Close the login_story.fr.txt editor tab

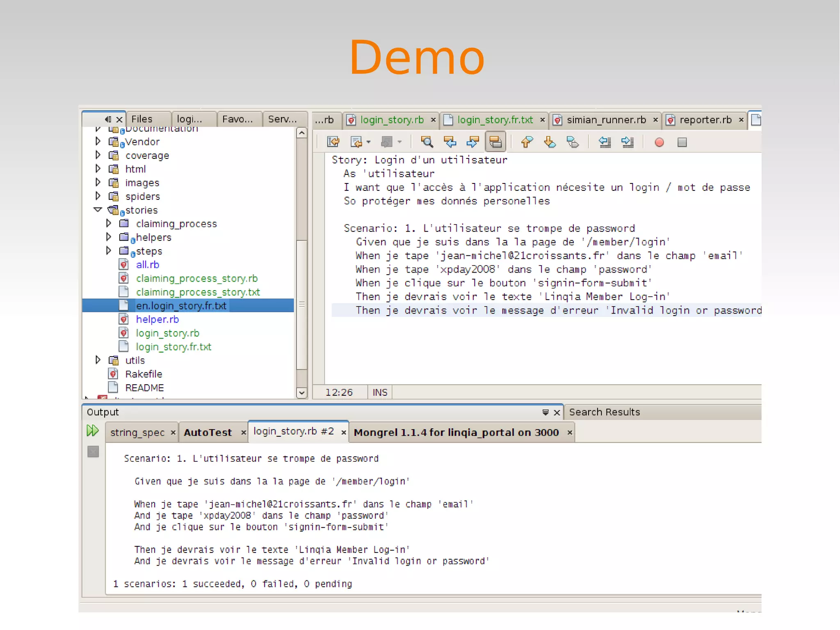pyautogui.click(x=542, y=119)
